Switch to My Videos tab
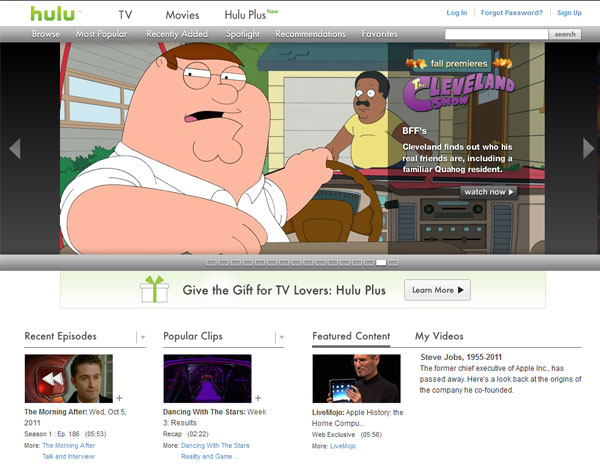 click(439, 336)
